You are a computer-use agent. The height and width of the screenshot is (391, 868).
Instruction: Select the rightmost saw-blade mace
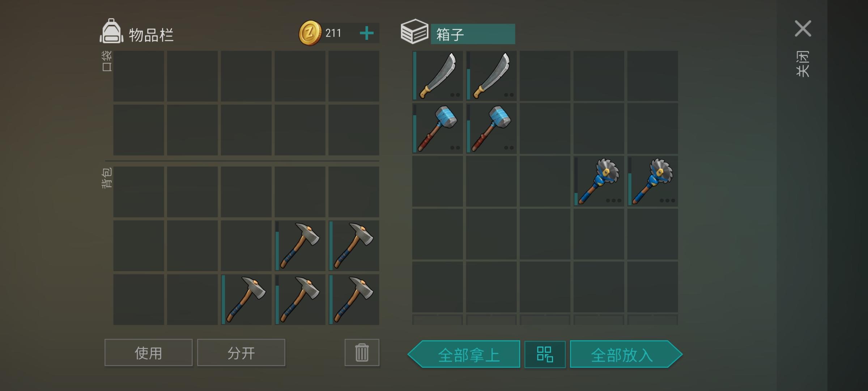pos(652,181)
